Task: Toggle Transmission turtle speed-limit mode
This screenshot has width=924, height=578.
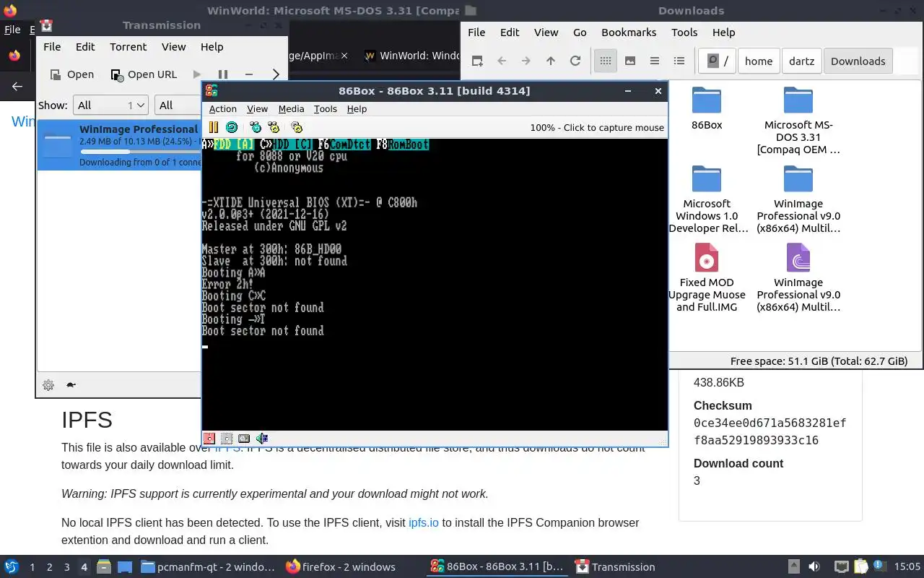Action: [71, 385]
